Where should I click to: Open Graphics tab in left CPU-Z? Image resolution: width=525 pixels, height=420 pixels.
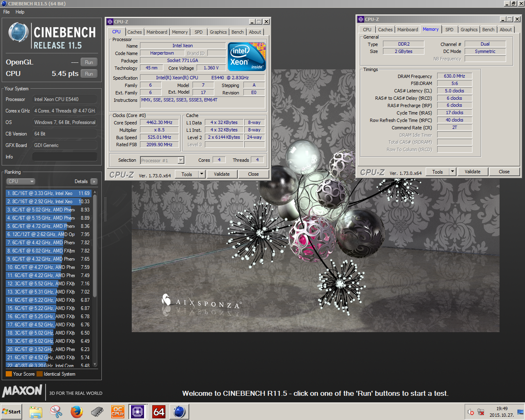click(218, 32)
